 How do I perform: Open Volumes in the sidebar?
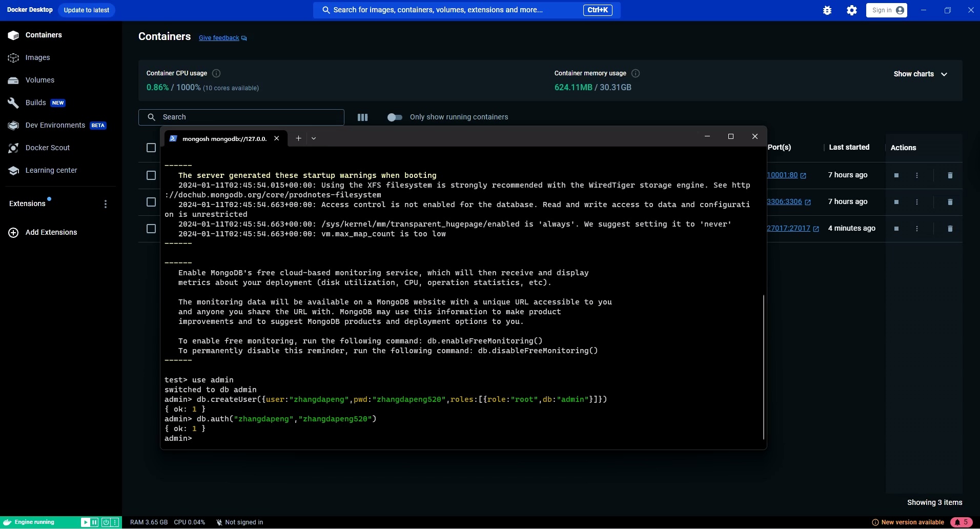(x=39, y=80)
